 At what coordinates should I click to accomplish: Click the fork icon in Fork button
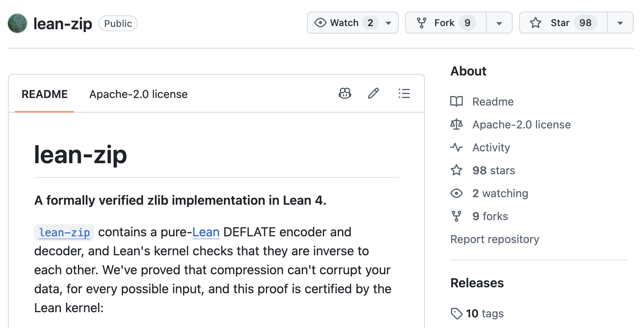tap(422, 23)
